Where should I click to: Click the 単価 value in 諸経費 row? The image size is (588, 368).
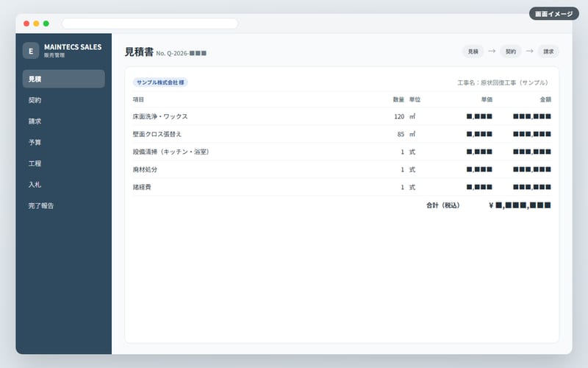point(479,187)
